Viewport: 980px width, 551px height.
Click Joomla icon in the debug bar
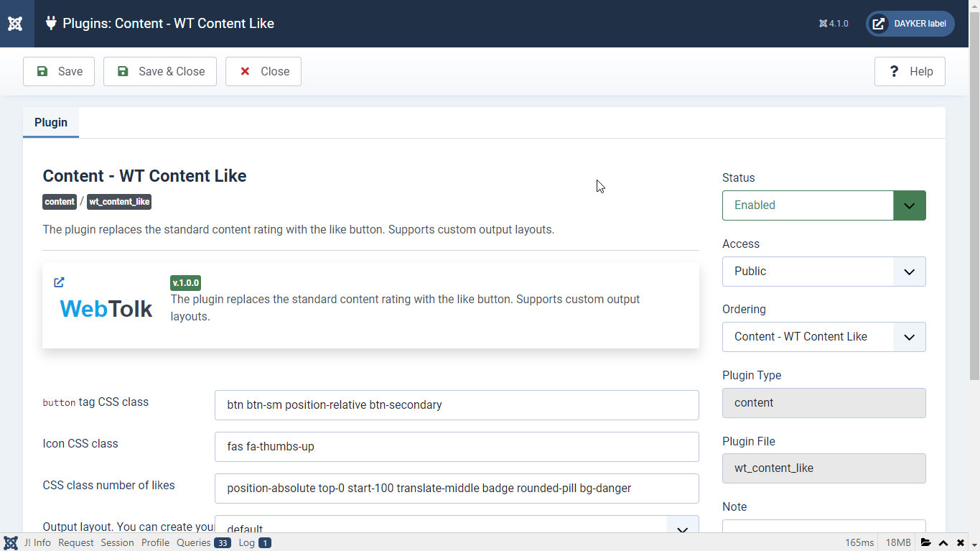[x=11, y=542]
